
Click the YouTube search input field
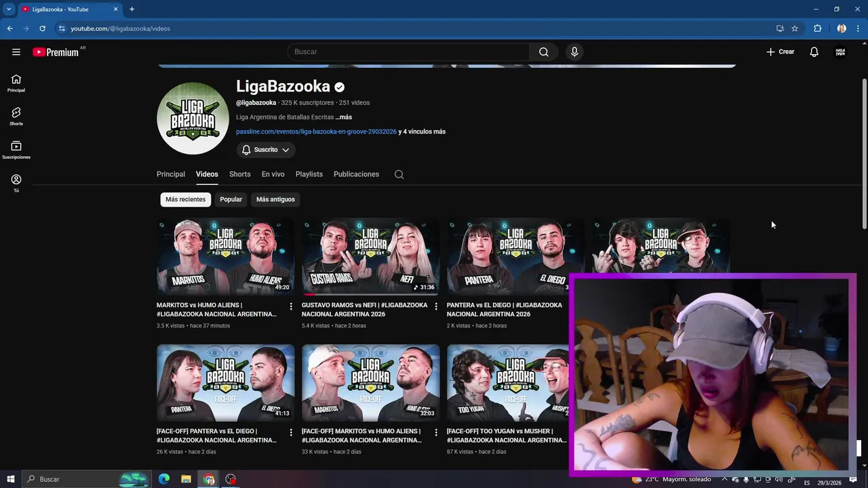pyautogui.click(x=408, y=52)
